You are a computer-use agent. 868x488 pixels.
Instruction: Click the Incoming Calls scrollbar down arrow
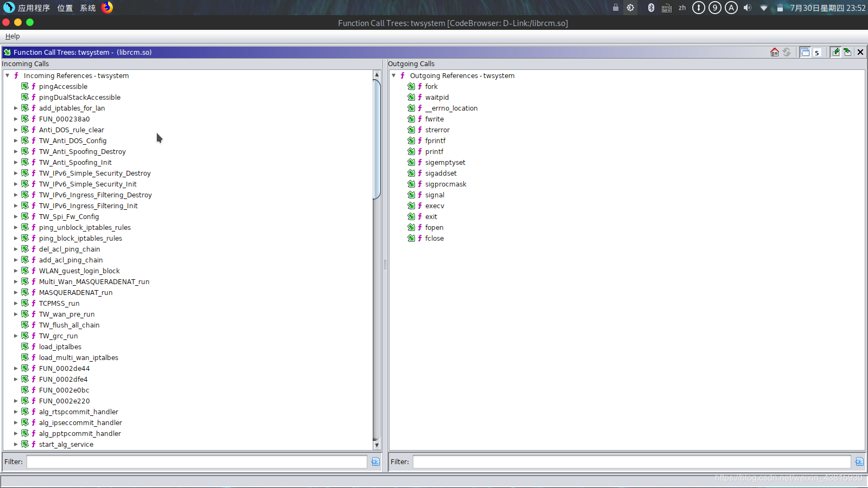point(376,445)
